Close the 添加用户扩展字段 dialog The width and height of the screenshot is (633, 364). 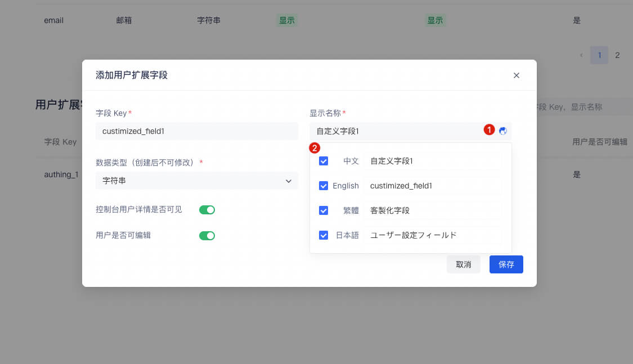(516, 75)
